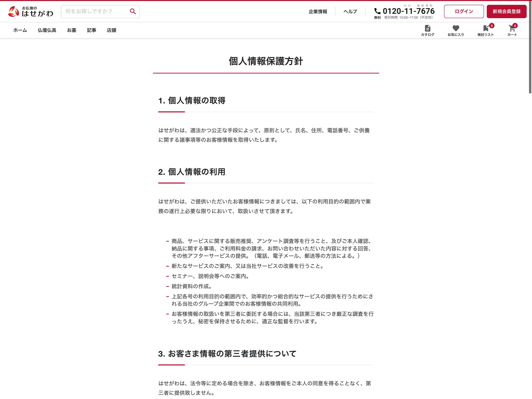532x399 pixels.
Task: Open the catalog document icon
Action: [x=427, y=28]
